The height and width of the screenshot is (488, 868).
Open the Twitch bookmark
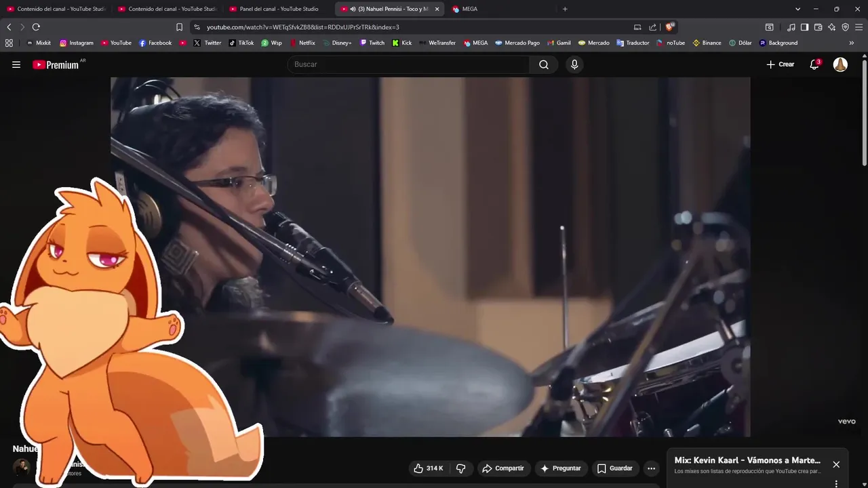point(372,43)
